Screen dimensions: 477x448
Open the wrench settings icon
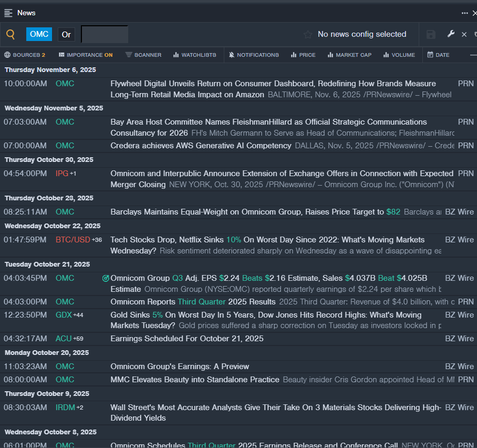pyautogui.click(x=451, y=34)
